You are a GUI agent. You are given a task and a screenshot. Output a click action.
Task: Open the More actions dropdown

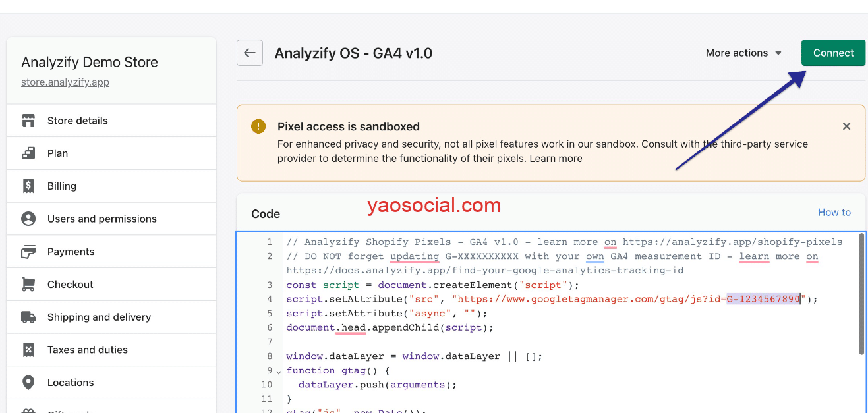[743, 53]
